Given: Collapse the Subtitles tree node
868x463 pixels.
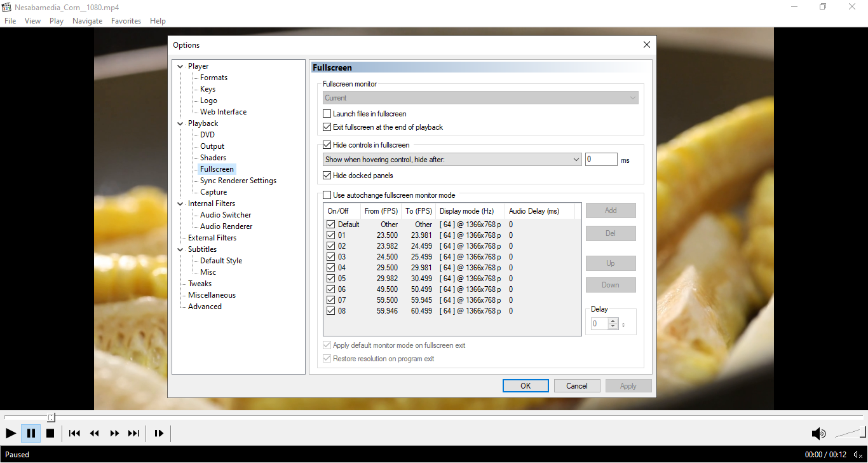Looking at the screenshot, I should (180, 250).
